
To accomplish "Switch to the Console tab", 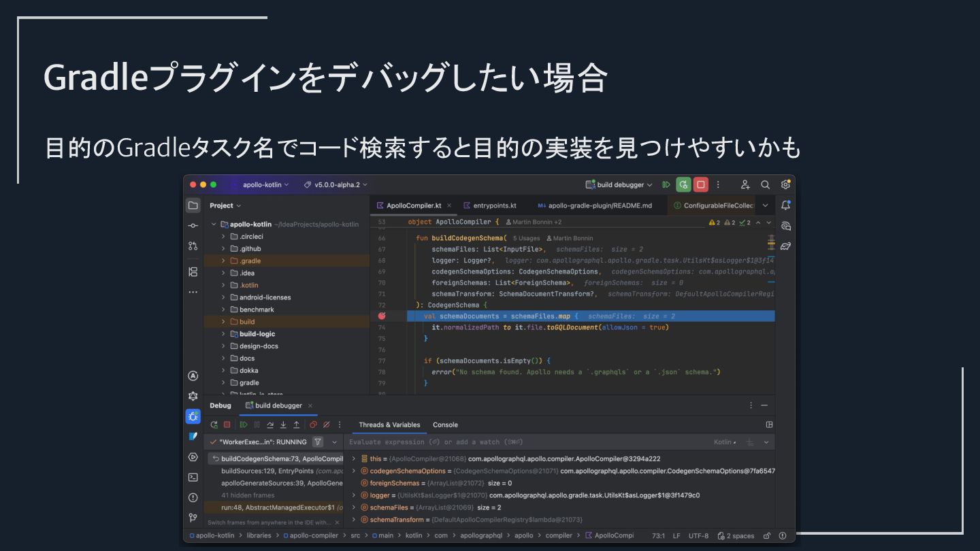I will pyautogui.click(x=446, y=424).
